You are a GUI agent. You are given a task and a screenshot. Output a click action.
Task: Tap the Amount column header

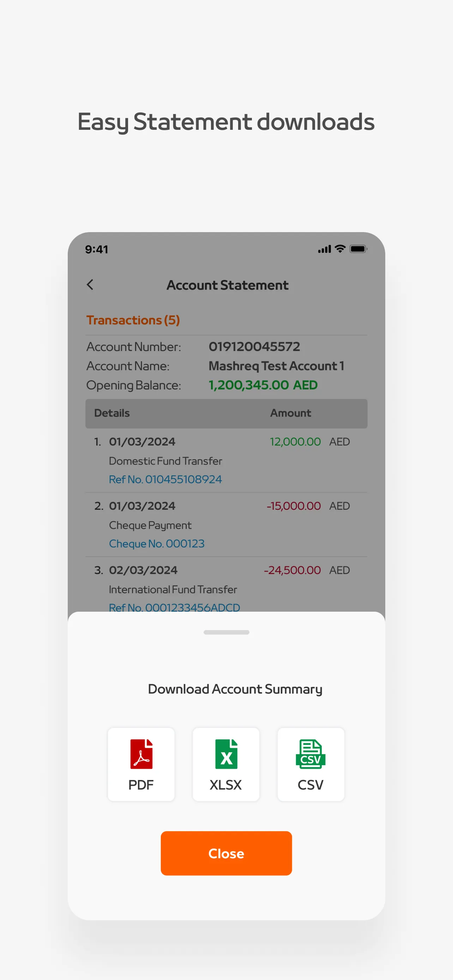(291, 413)
